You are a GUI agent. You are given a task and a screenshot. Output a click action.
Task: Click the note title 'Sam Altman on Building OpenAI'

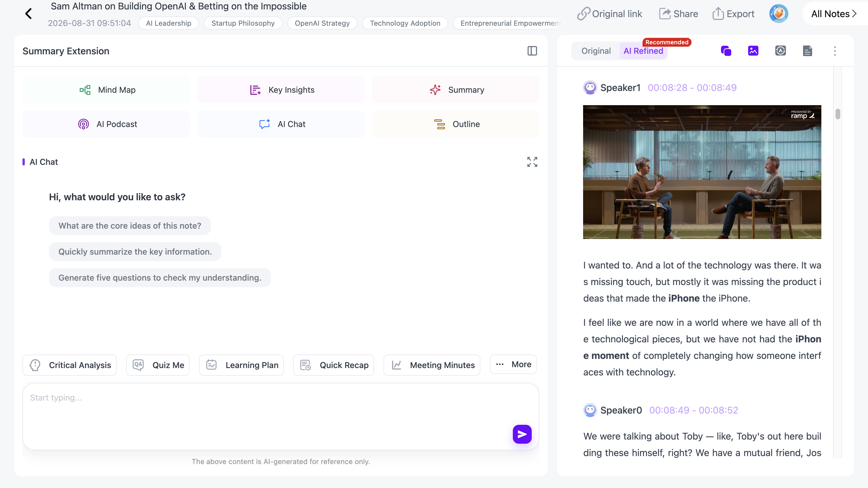point(179,6)
